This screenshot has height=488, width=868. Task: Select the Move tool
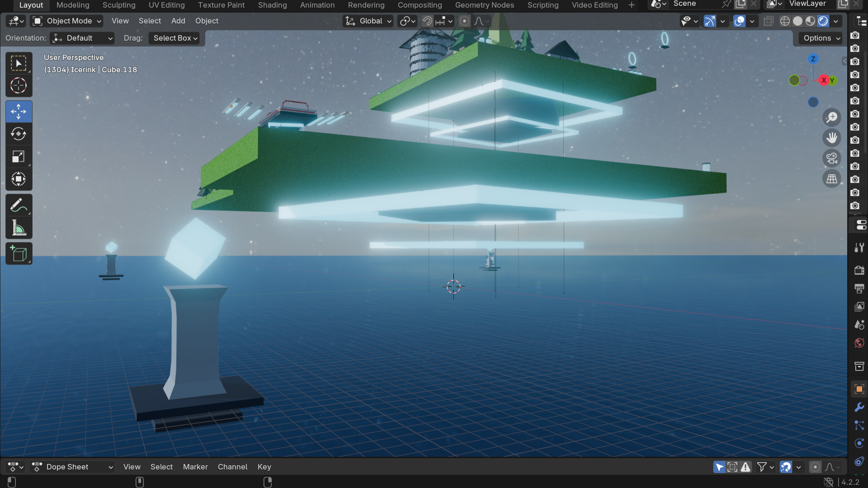tap(19, 112)
